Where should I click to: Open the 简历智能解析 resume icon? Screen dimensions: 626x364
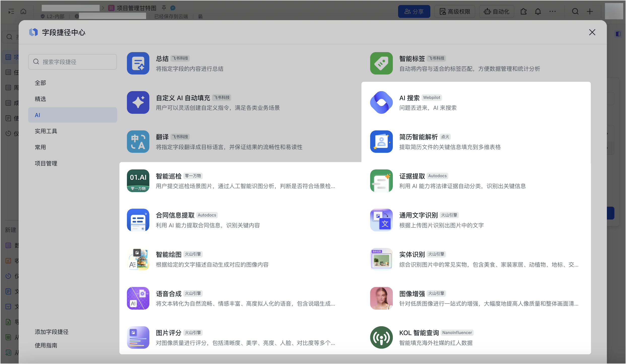point(381,141)
